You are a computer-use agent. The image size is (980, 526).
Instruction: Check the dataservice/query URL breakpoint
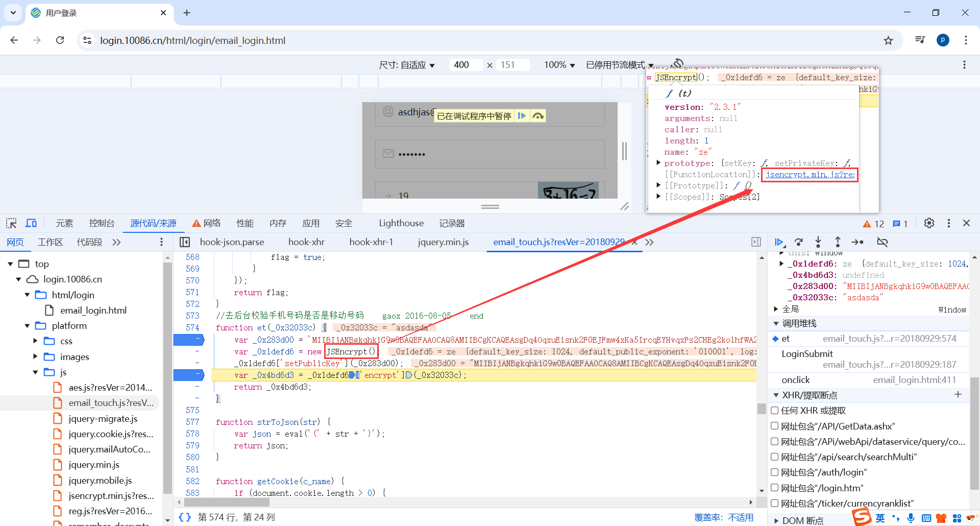click(x=775, y=441)
